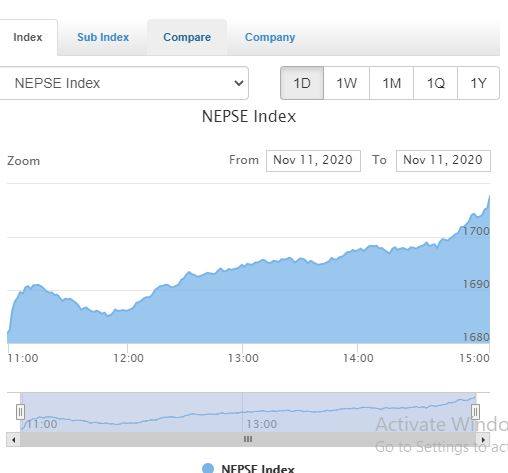508x473 pixels.
Task: Click the 12:00 time axis label
Action: pos(128,358)
